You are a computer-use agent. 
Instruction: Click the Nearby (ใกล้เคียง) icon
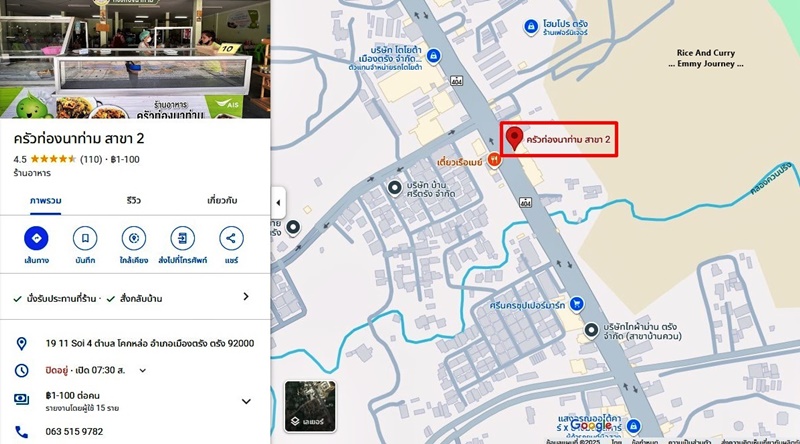134,238
